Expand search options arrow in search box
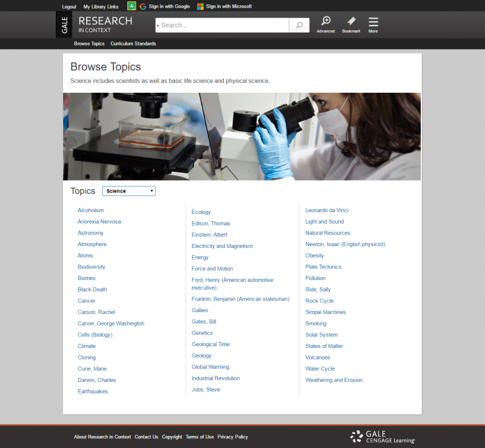 pyautogui.click(x=158, y=25)
